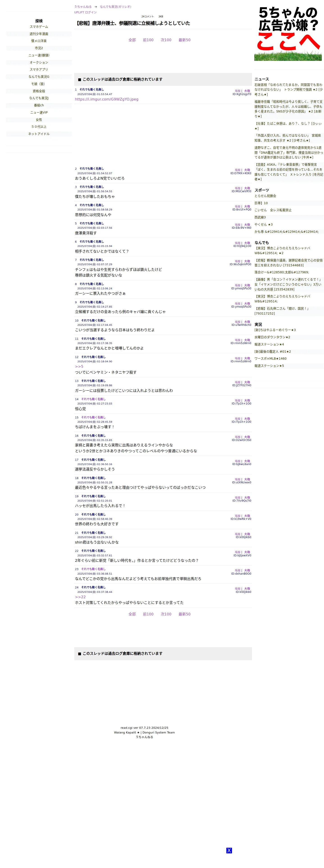Click poster name on post 23
The width and height of the screenshot is (324, 868).
point(93,569)
